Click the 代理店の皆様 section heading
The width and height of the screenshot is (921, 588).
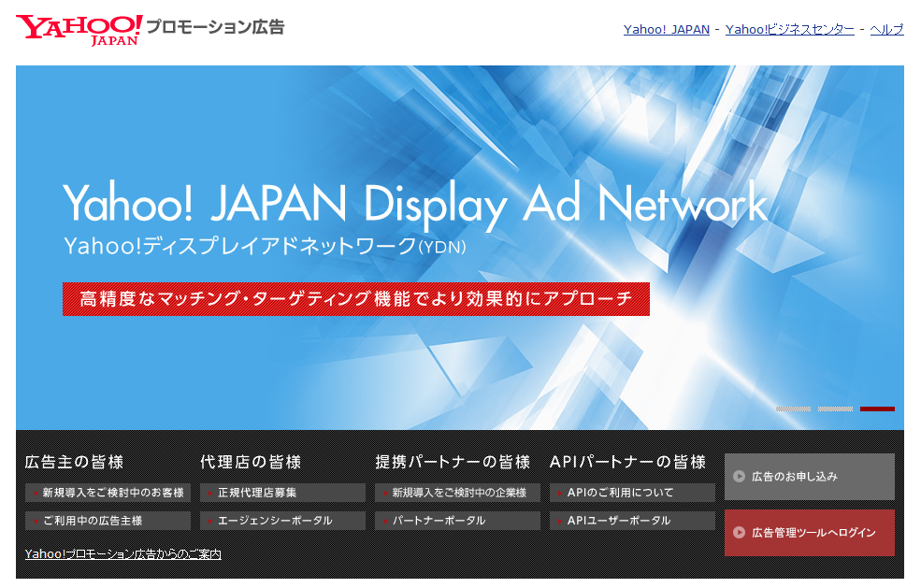[251, 463]
